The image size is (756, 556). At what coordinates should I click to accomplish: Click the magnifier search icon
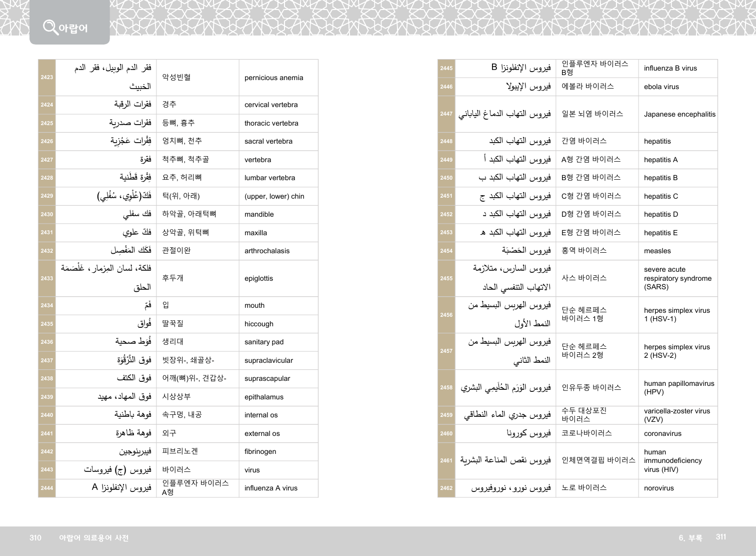50,27
